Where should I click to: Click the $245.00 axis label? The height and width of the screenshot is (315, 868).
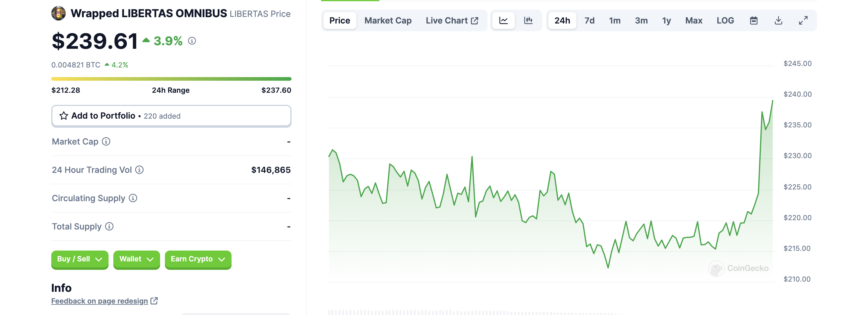coord(797,64)
